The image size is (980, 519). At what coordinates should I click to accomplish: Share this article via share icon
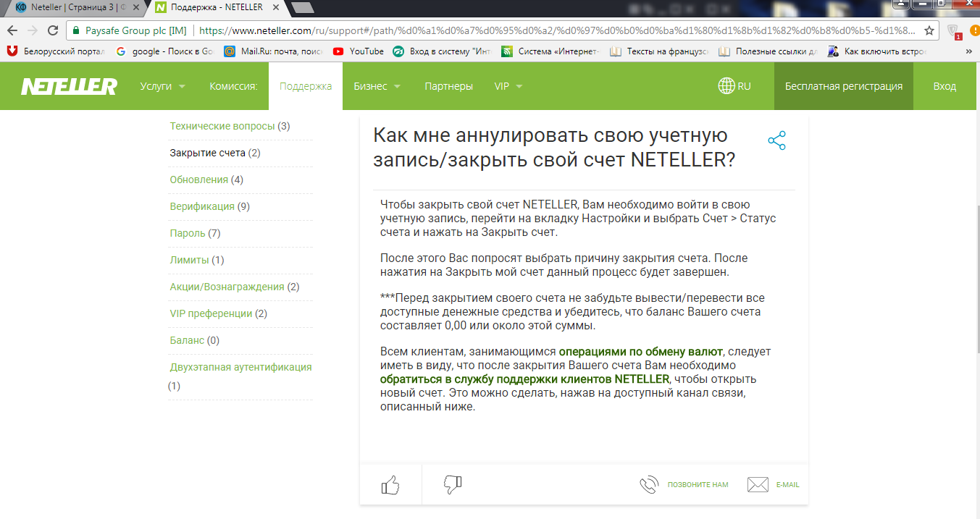(x=776, y=141)
